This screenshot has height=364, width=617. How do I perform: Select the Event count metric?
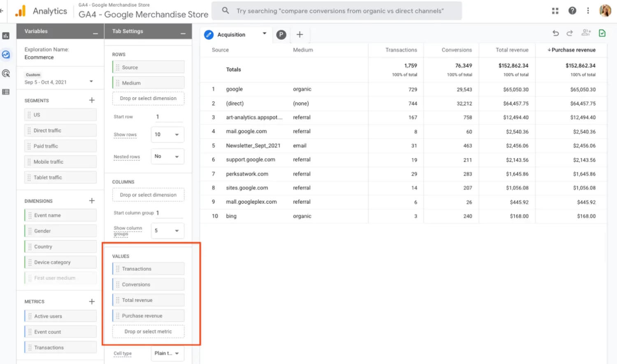tap(60, 332)
